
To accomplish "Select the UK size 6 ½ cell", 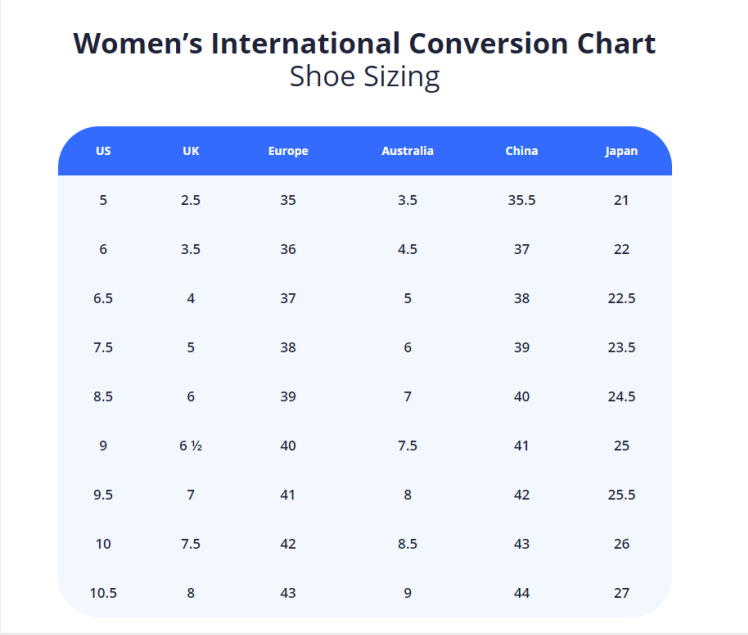I will (x=191, y=446).
